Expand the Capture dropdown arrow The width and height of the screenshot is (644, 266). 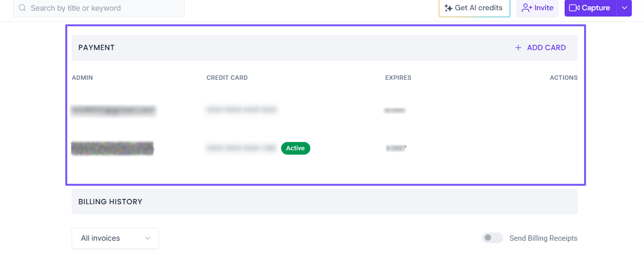click(x=625, y=8)
